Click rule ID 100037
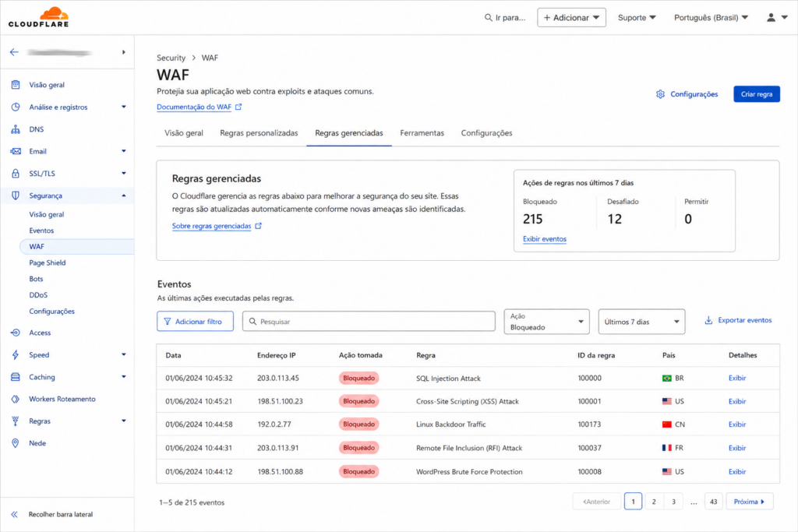Image resolution: width=798 pixels, height=532 pixels. [589, 448]
